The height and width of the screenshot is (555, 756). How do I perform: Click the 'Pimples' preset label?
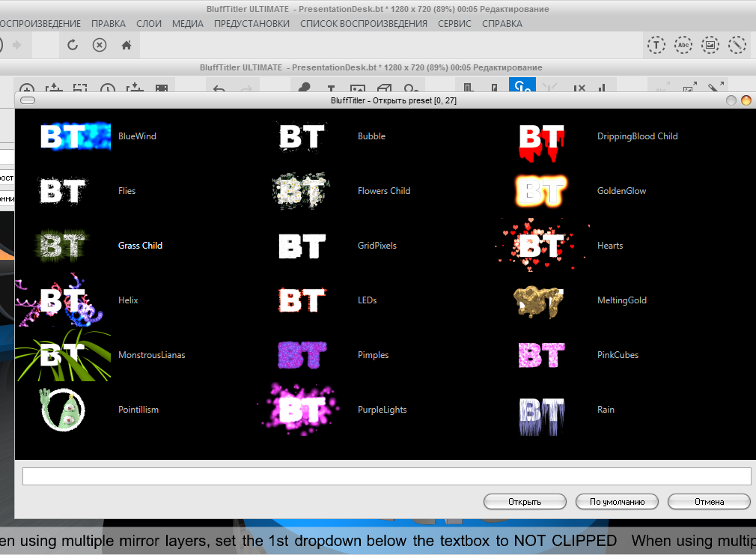click(373, 355)
